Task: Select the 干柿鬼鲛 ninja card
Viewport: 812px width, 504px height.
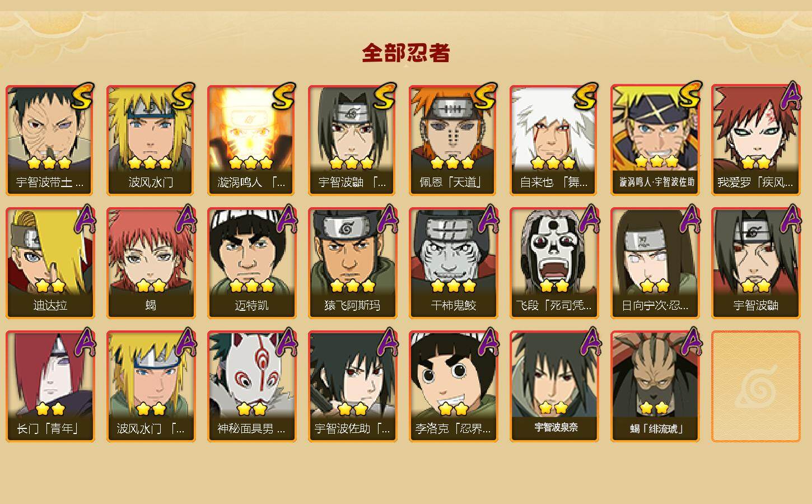Action: [453, 263]
